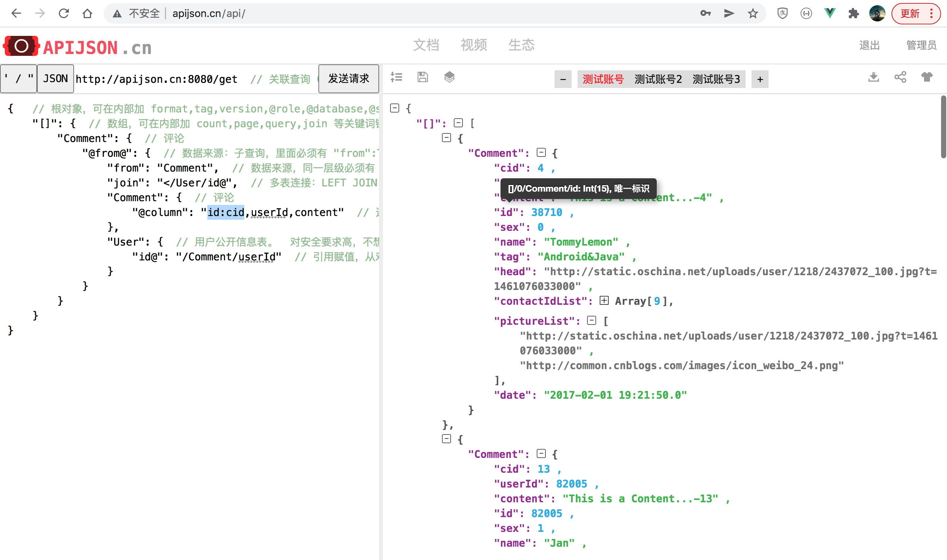Open the browser extensions puzzle icon

click(x=853, y=14)
